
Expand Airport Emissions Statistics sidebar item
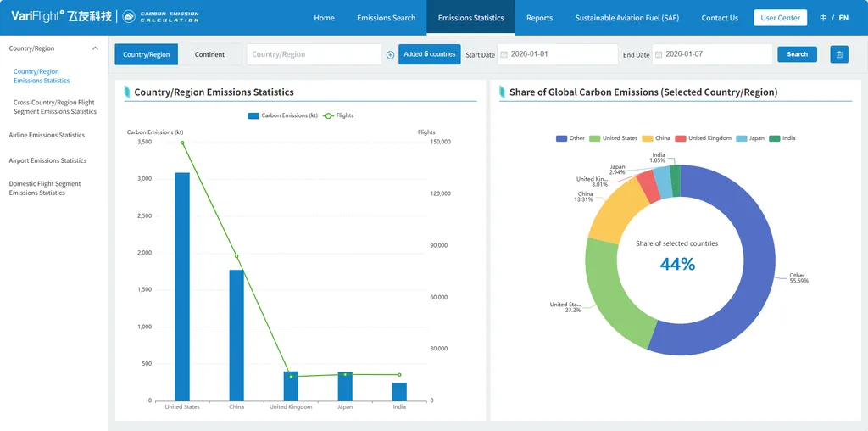click(47, 160)
